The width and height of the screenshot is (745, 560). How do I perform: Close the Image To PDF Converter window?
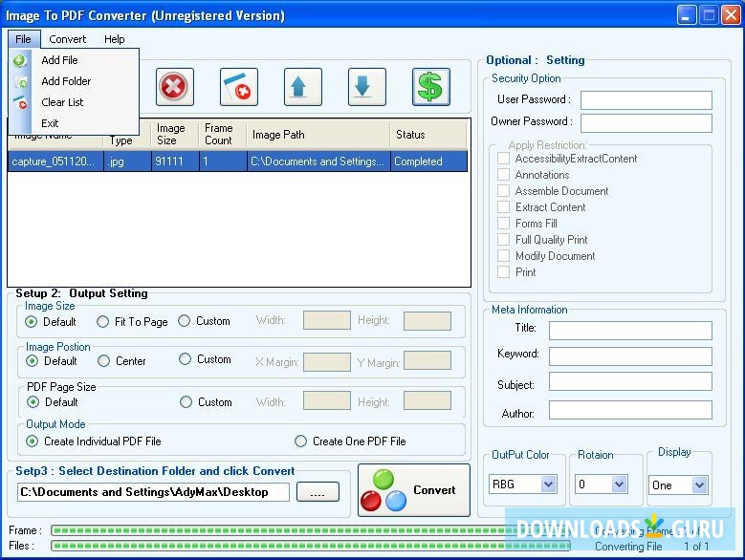tap(732, 15)
